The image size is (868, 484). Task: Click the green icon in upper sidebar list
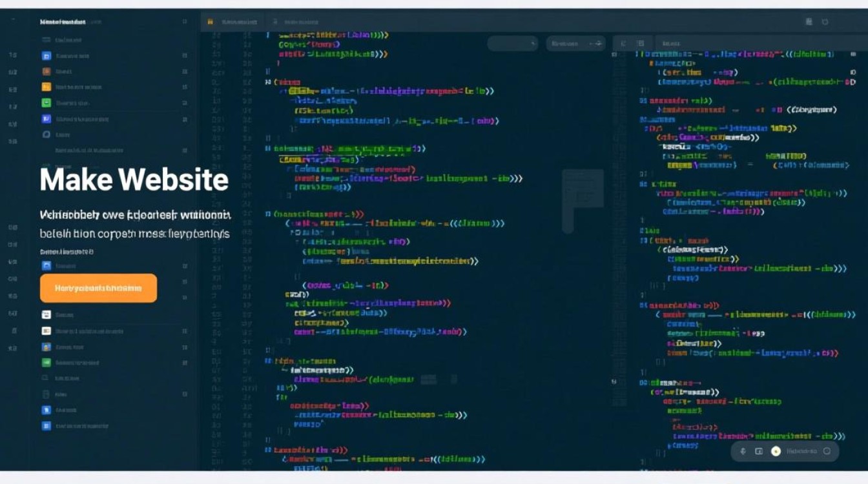[46, 103]
